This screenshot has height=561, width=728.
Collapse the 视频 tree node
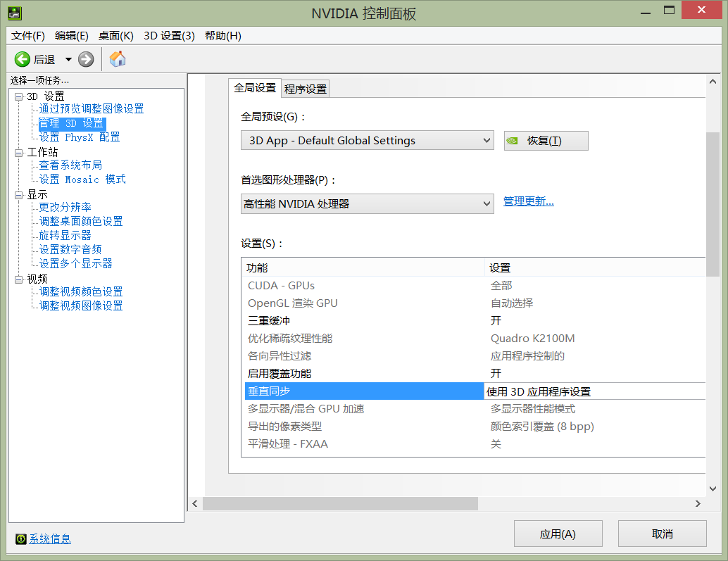(18, 279)
